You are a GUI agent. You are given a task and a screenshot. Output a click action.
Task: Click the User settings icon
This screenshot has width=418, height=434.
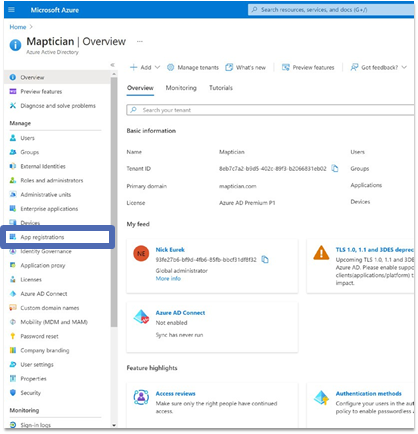tap(13, 364)
